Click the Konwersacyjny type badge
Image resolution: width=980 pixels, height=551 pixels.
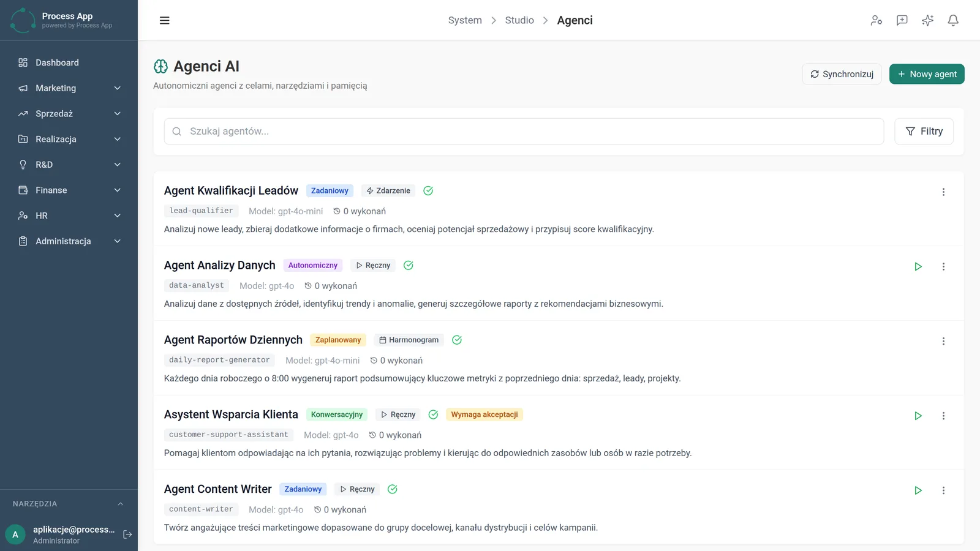[x=336, y=414]
